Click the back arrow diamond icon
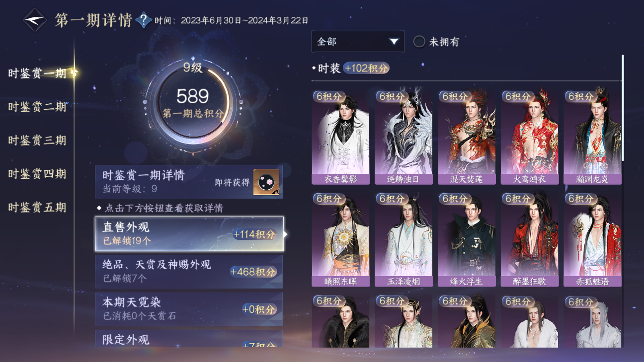The width and height of the screenshot is (644, 362). [x=35, y=20]
